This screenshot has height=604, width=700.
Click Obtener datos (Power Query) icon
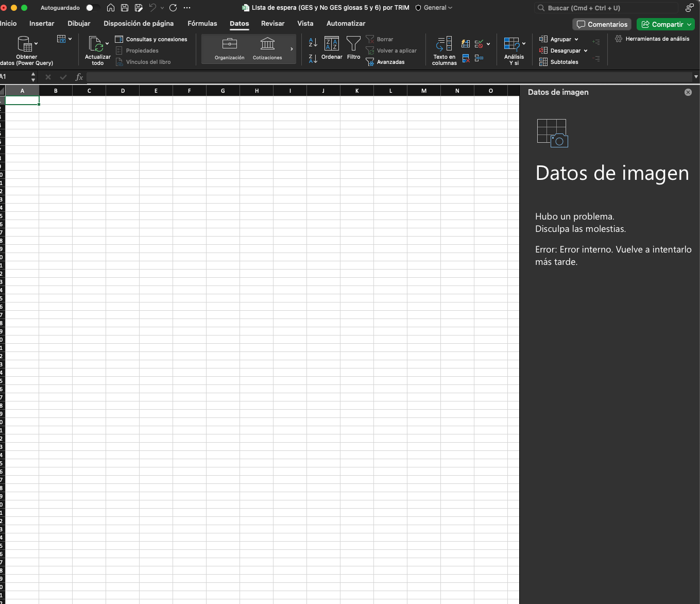tap(24, 44)
